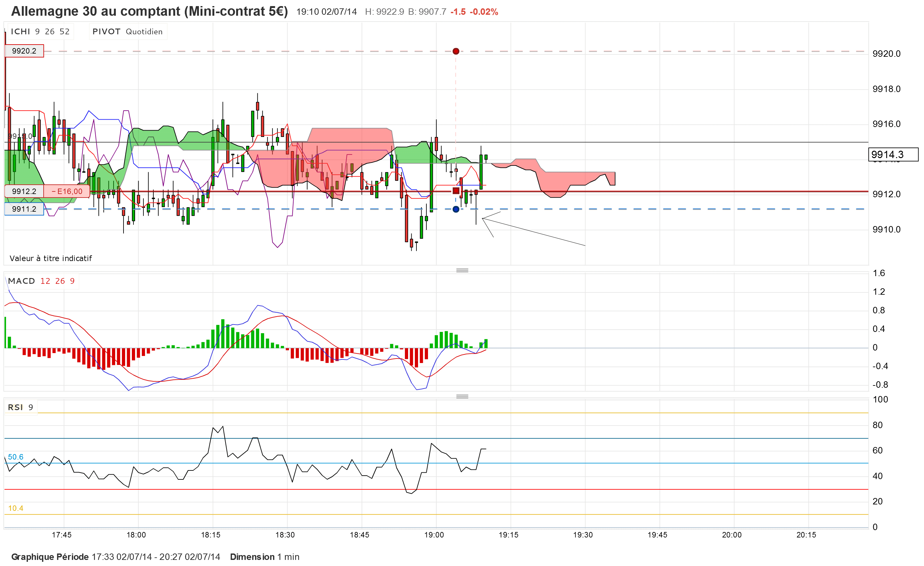Click the 18:15 time axis label
This screenshot has height=566, width=924.
pyautogui.click(x=211, y=535)
